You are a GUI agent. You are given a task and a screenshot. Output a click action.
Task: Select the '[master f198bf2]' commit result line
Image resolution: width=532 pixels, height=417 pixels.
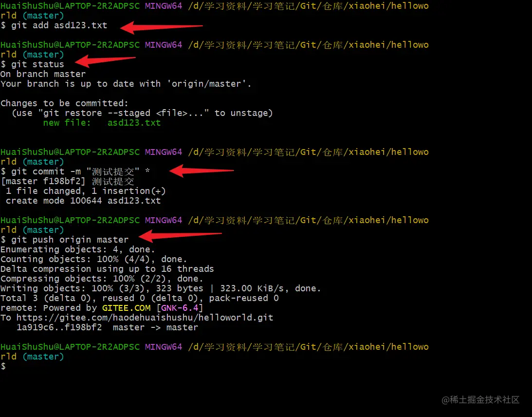point(68,181)
